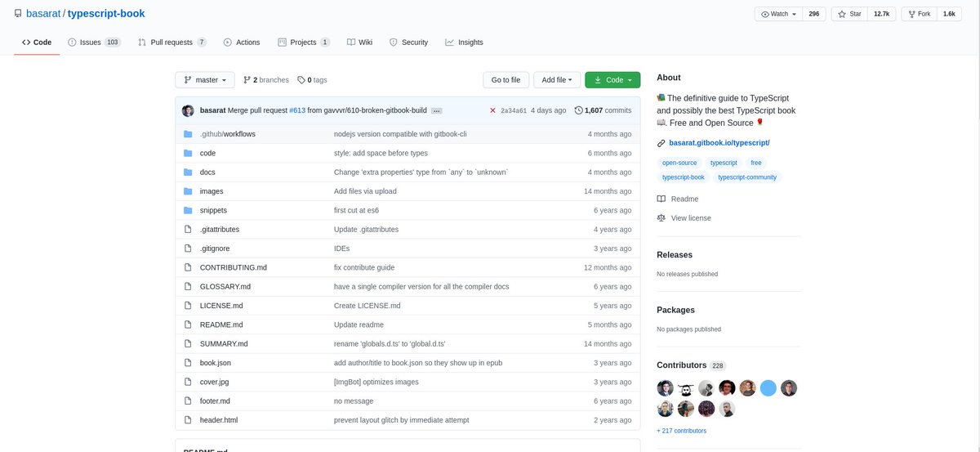980x452 pixels.
Task: Open commit hash 2a34a61
Action: [x=514, y=110]
